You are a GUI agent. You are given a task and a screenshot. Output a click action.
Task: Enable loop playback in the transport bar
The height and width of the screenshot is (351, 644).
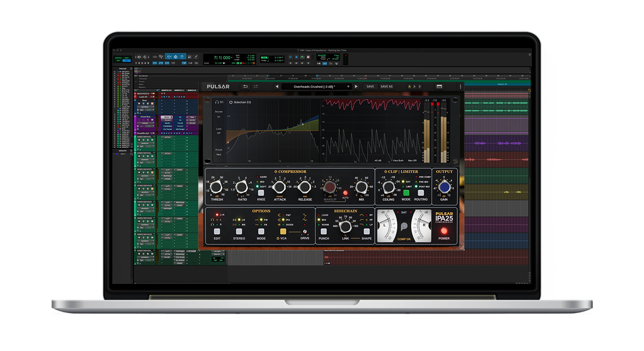(x=302, y=57)
